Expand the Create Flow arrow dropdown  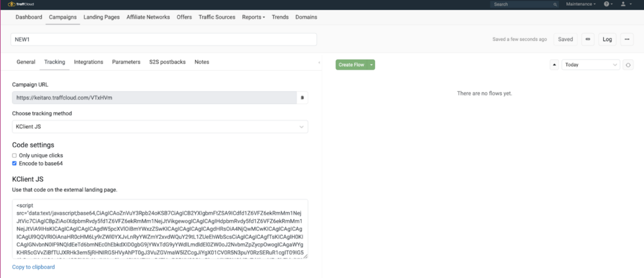(x=371, y=65)
